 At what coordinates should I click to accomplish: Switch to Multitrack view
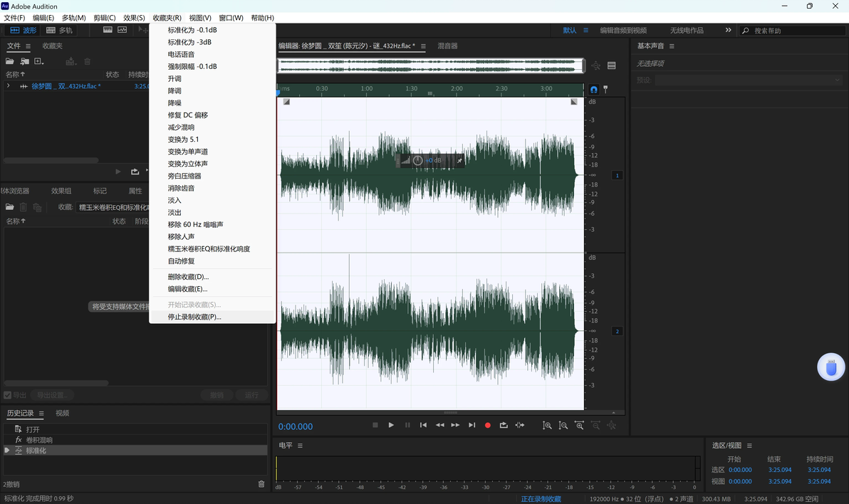[59, 31]
